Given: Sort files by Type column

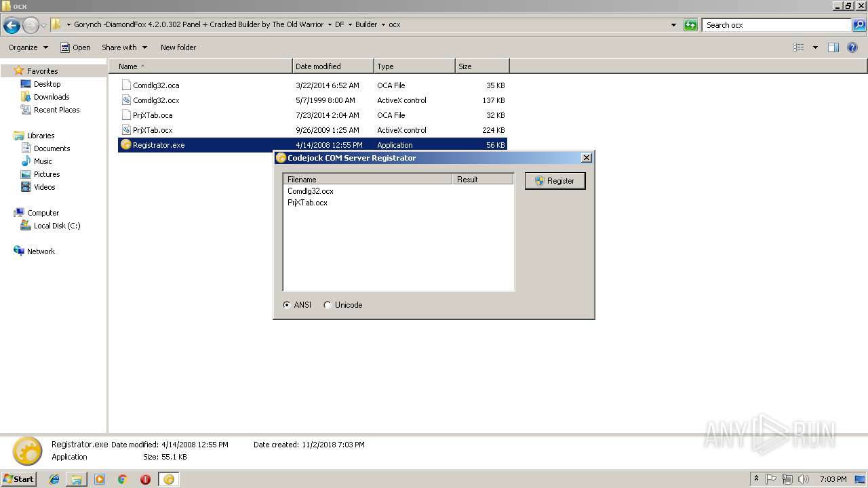Looking at the screenshot, I should [414, 66].
